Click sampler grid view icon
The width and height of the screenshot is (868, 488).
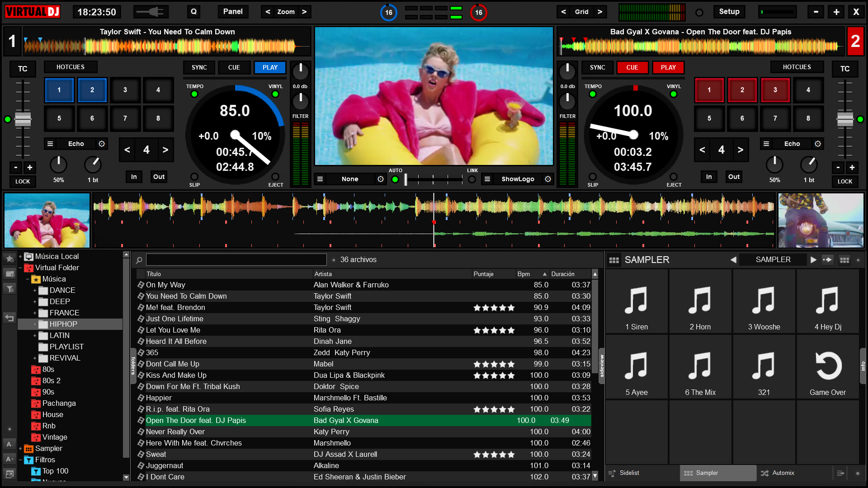(844, 260)
